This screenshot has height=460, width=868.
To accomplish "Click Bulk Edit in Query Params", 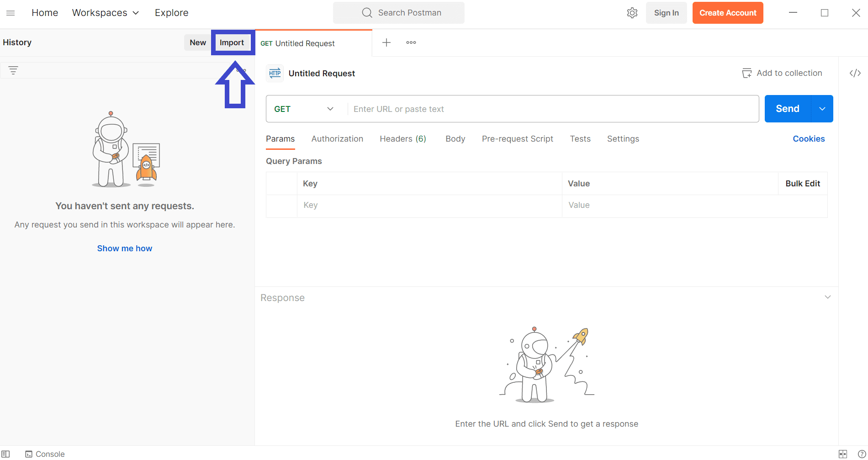I will click(803, 184).
